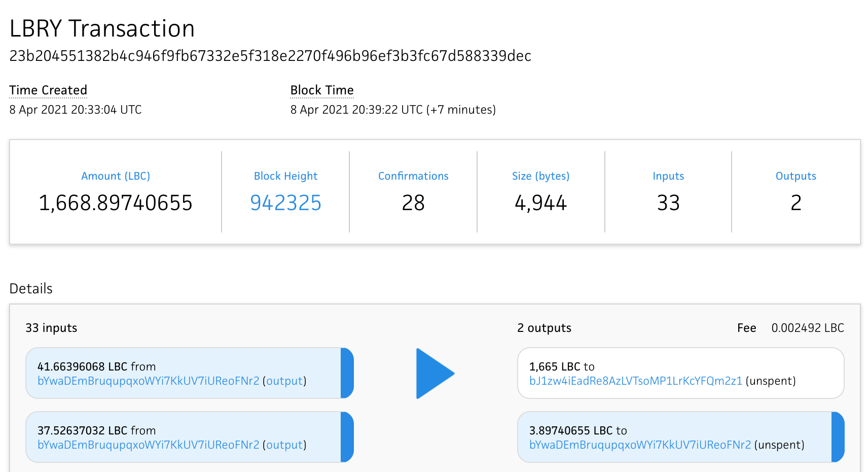This screenshot has height=472, width=868.
Task: Open address of 41.66396068 LBC input
Action: click(x=149, y=381)
